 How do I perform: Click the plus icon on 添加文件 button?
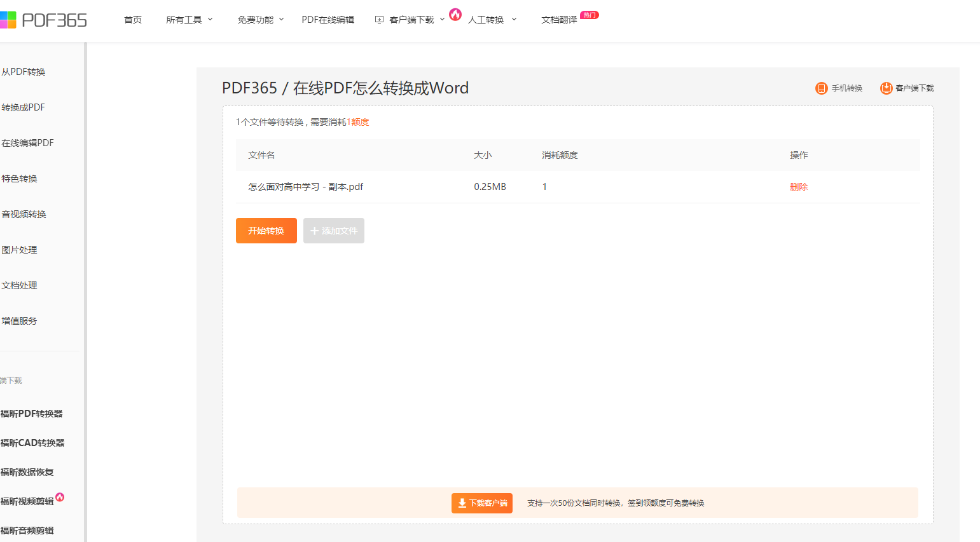coord(314,231)
